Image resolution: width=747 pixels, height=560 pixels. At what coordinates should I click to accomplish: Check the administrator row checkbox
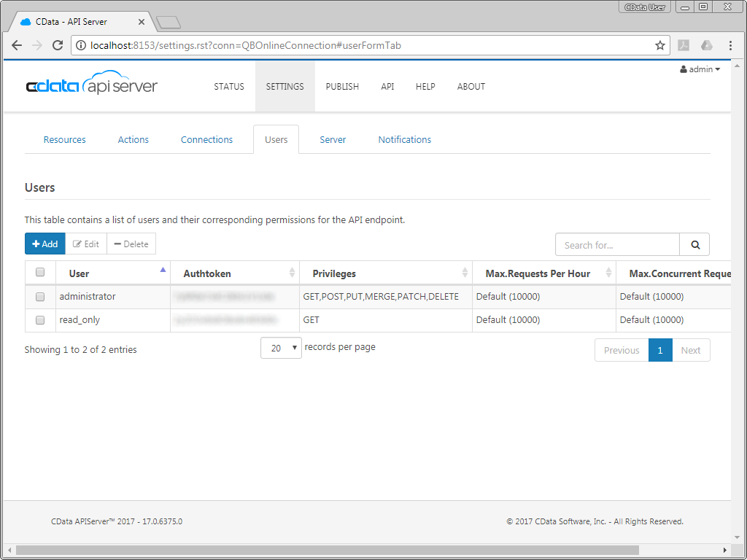click(x=40, y=297)
